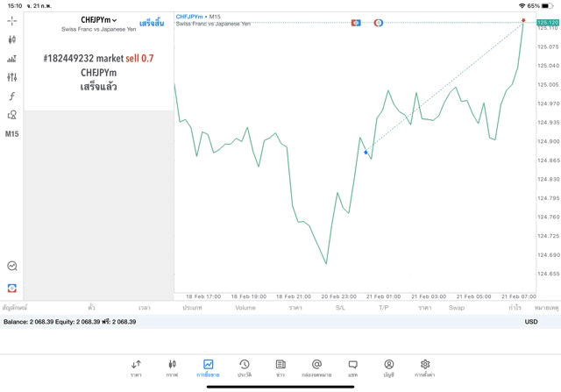Select the crosshair tool in left sidebar
The width and height of the screenshot is (561, 392).
(x=11, y=20)
